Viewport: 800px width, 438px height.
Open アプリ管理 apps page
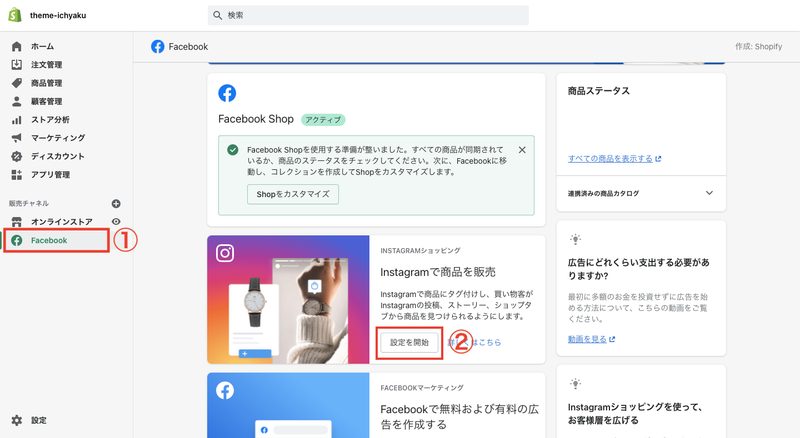pyautogui.click(x=50, y=175)
